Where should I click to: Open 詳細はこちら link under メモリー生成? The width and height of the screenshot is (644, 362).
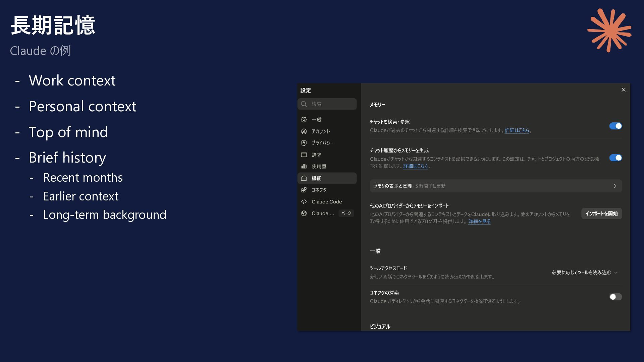[415, 166]
